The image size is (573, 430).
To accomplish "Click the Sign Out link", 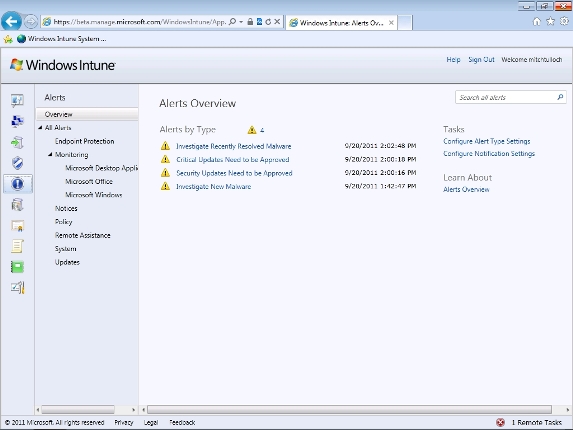I will 481,60.
